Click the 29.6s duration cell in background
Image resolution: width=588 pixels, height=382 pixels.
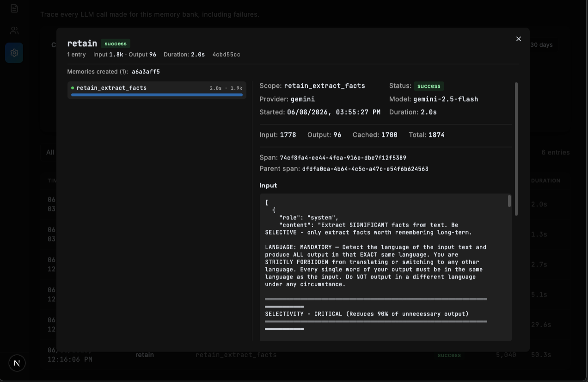coord(541,325)
